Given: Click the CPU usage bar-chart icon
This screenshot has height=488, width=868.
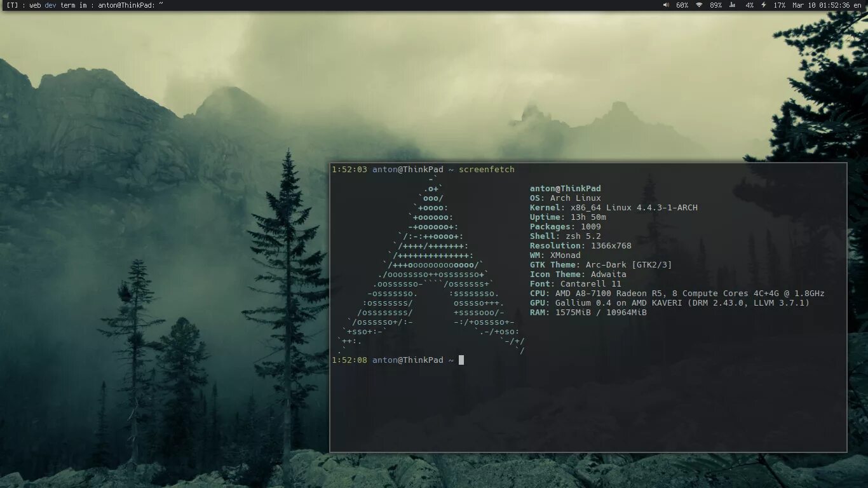Looking at the screenshot, I should pos(732,4).
